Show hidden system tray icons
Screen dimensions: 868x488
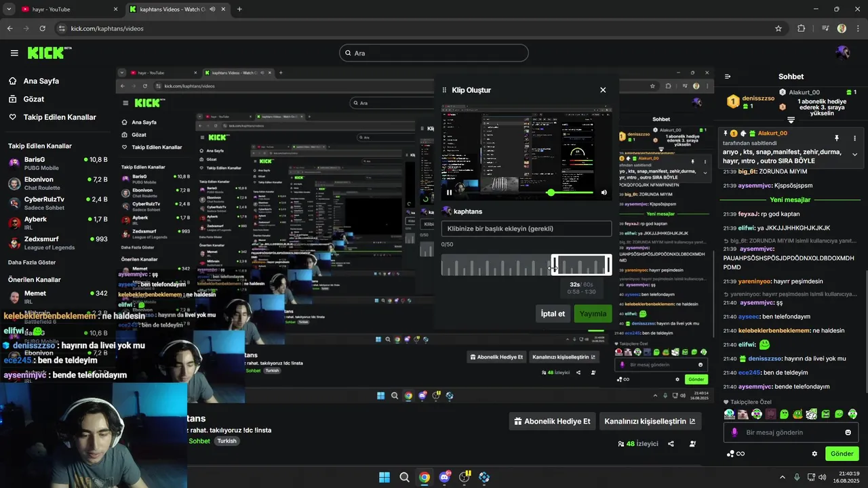(782, 477)
